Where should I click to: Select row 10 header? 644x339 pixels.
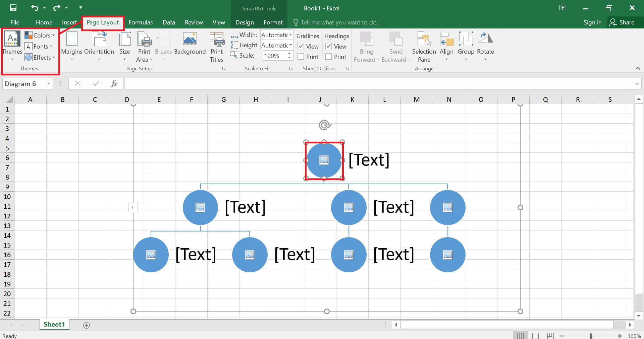click(7, 197)
